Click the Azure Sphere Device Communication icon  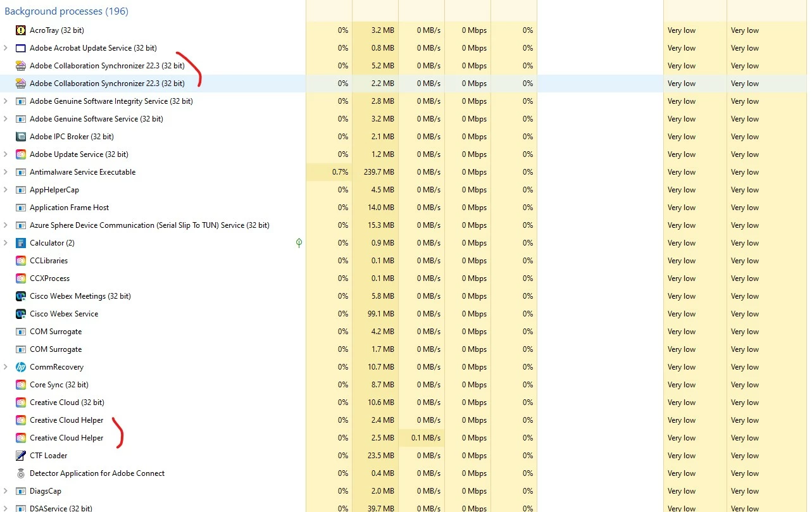pos(20,225)
